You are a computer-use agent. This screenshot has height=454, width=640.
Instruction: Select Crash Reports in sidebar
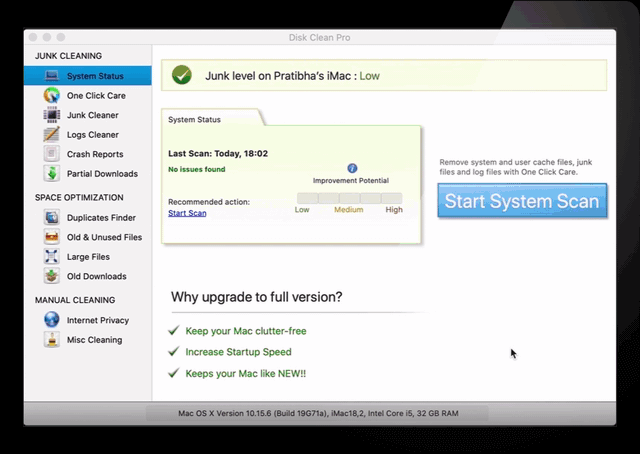coord(88,154)
